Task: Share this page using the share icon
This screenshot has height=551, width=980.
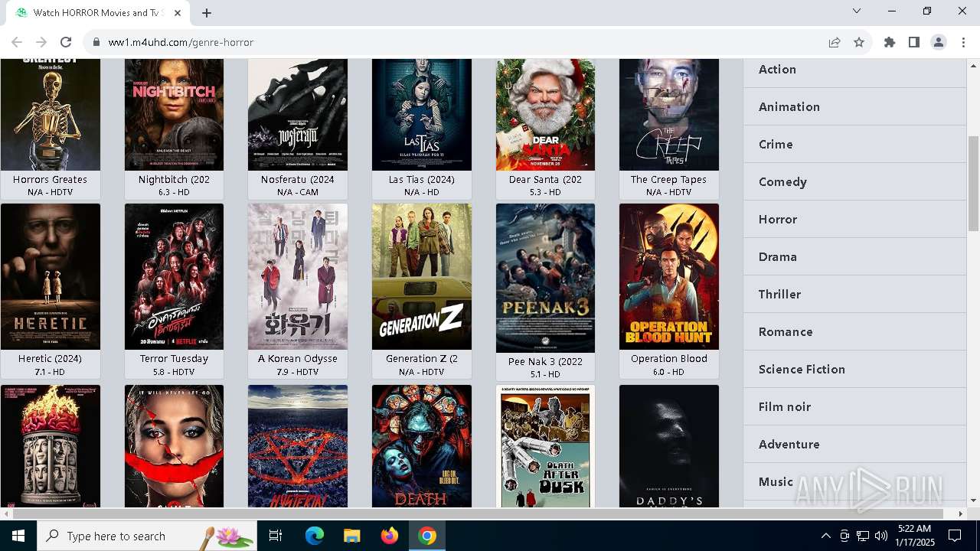Action: (x=835, y=42)
